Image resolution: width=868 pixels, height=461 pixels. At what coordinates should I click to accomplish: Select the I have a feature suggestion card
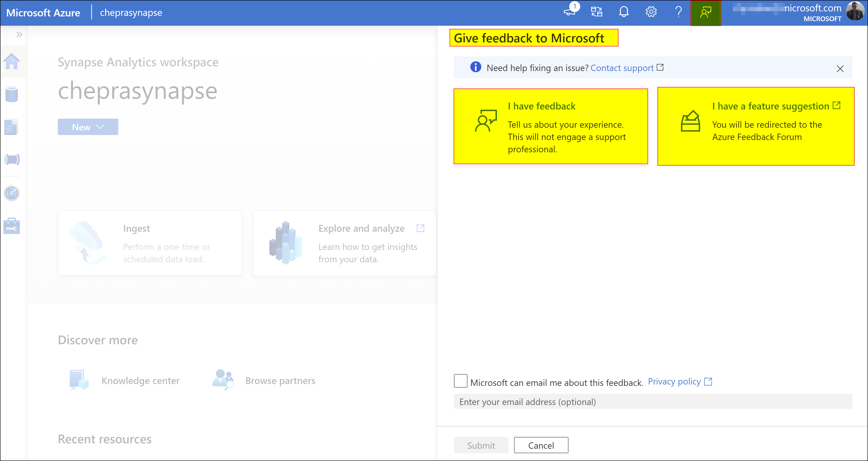[x=756, y=127]
